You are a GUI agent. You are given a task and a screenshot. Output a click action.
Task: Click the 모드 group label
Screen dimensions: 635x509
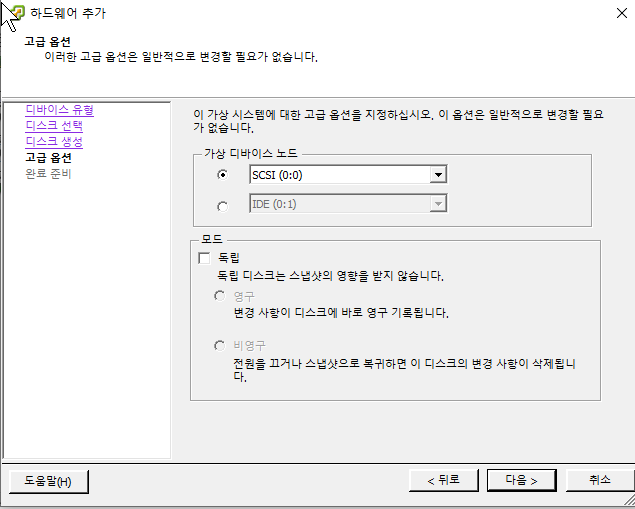212,239
